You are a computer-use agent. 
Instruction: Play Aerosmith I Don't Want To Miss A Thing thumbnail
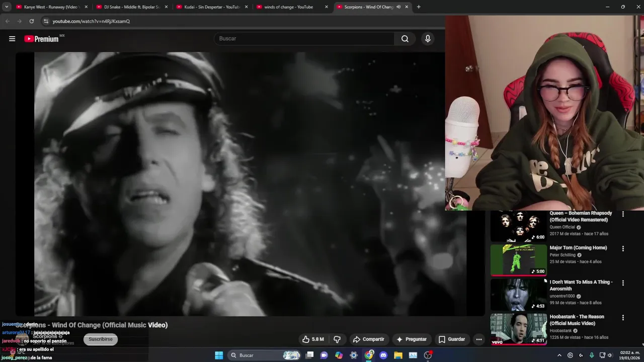[x=518, y=295]
